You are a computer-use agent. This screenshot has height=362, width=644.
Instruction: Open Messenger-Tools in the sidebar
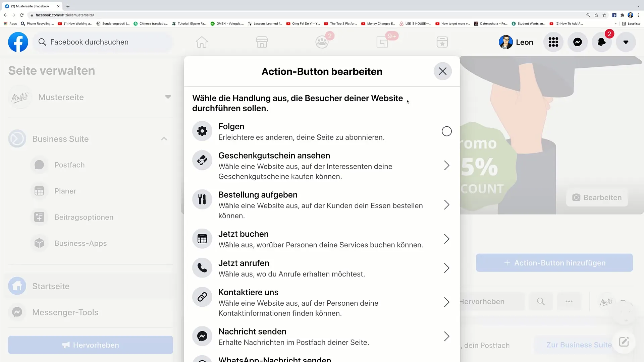pos(89,312)
